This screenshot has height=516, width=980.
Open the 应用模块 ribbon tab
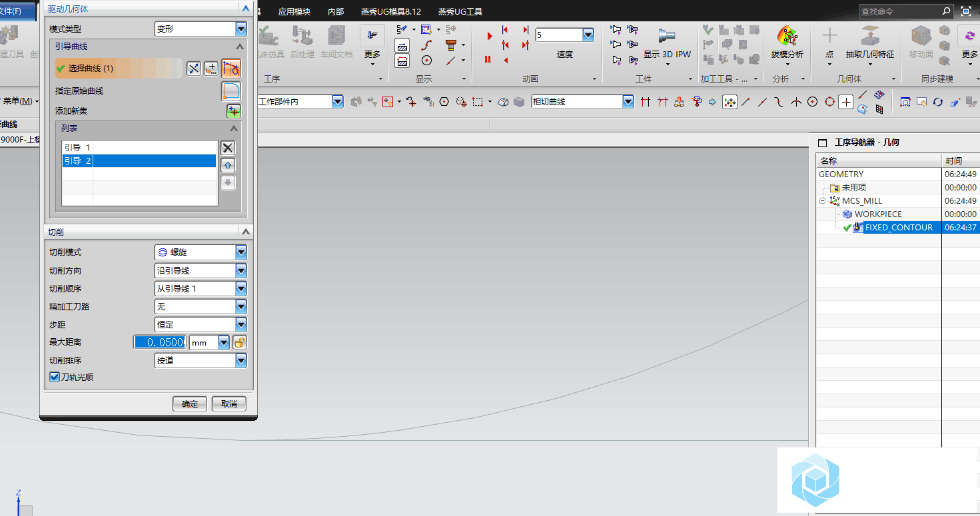(x=294, y=11)
